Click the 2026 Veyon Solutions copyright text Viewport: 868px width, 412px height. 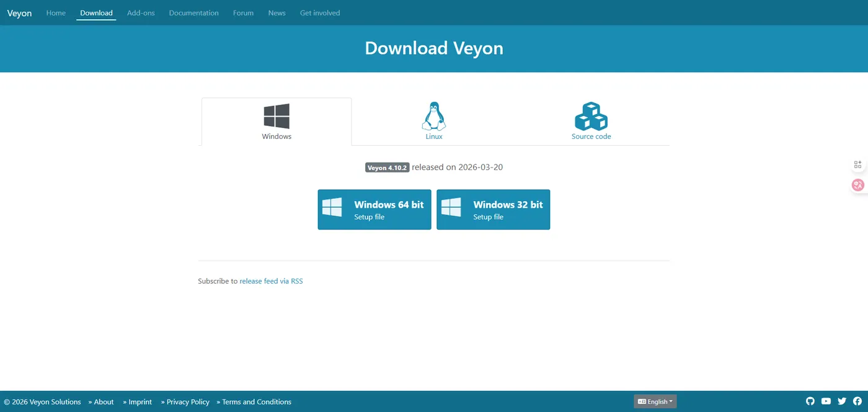42,402
